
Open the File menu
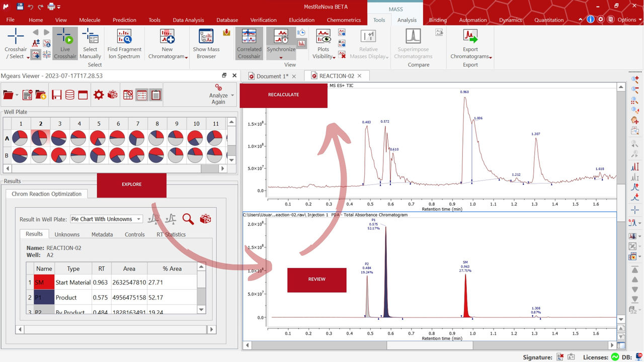pyautogui.click(x=10, y=20)
